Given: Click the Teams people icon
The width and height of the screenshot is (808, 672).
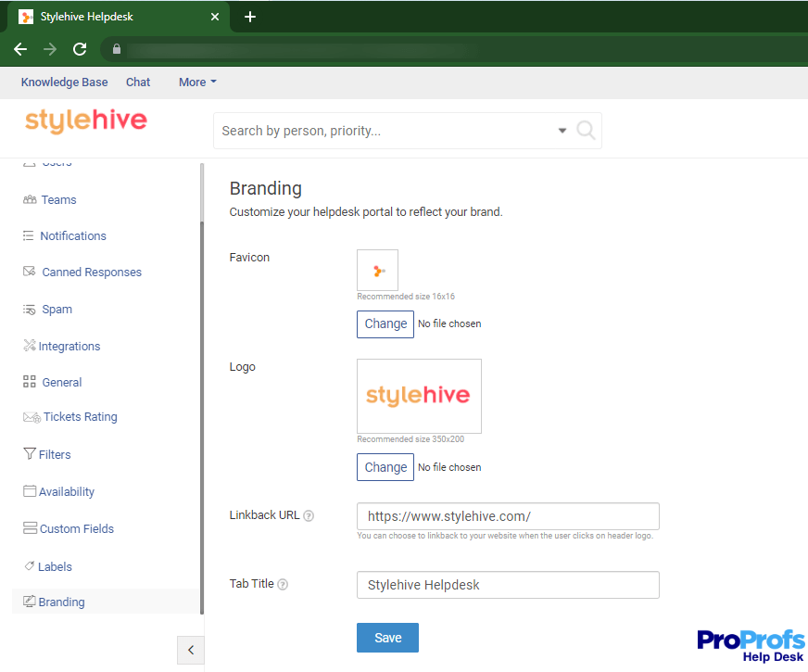Looking at the screenshot, I should pyautogui.click(x=30, y=199).
